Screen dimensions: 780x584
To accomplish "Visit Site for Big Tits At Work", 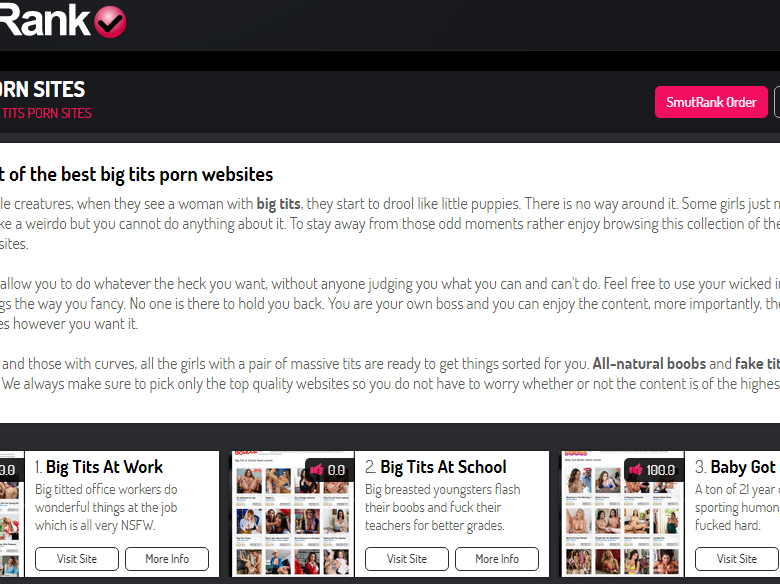I will (77, 559).
